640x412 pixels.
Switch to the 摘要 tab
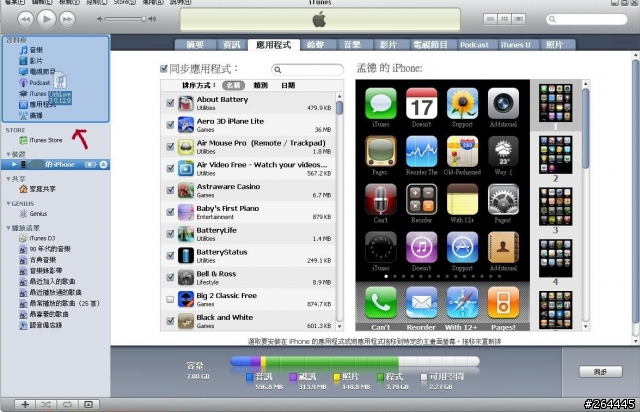(x=195, y=45)
